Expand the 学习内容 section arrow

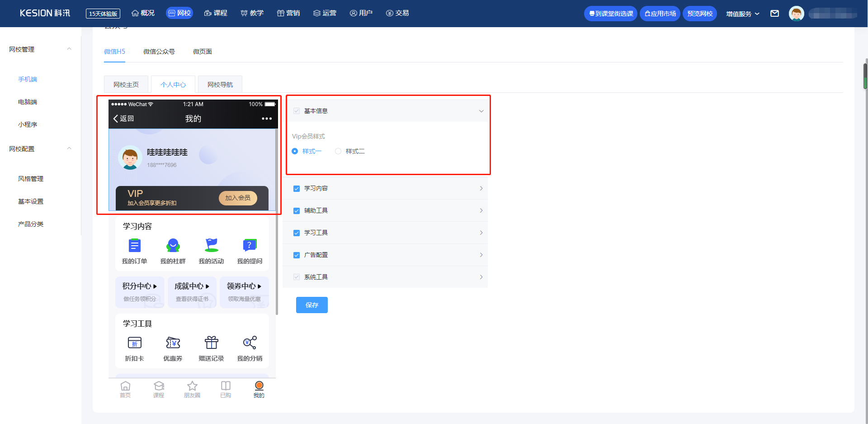coord(481,188)
